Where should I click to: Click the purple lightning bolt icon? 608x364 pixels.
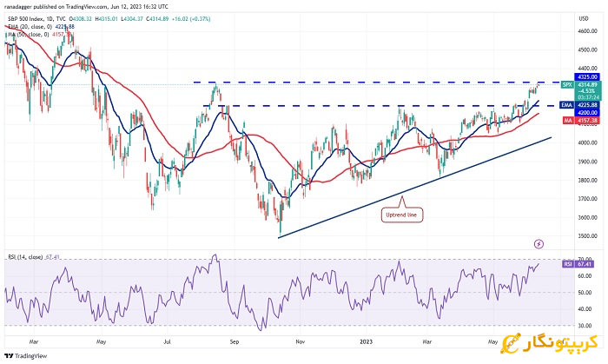[539, 244]
